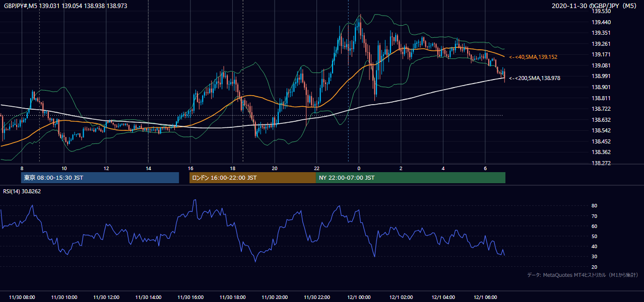Click price axis value 138.901

pos(602,87)
